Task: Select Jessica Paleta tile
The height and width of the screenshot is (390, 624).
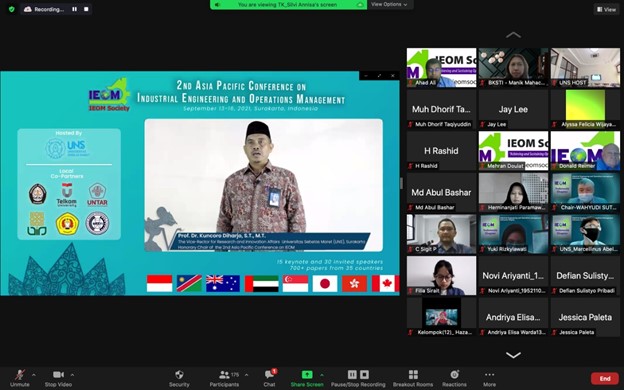Action: click(x=585, y=317)
